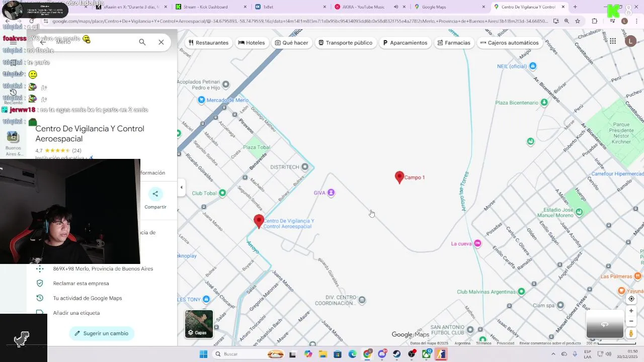
Task: Zoom out on the map
Action: coord(631,321)
